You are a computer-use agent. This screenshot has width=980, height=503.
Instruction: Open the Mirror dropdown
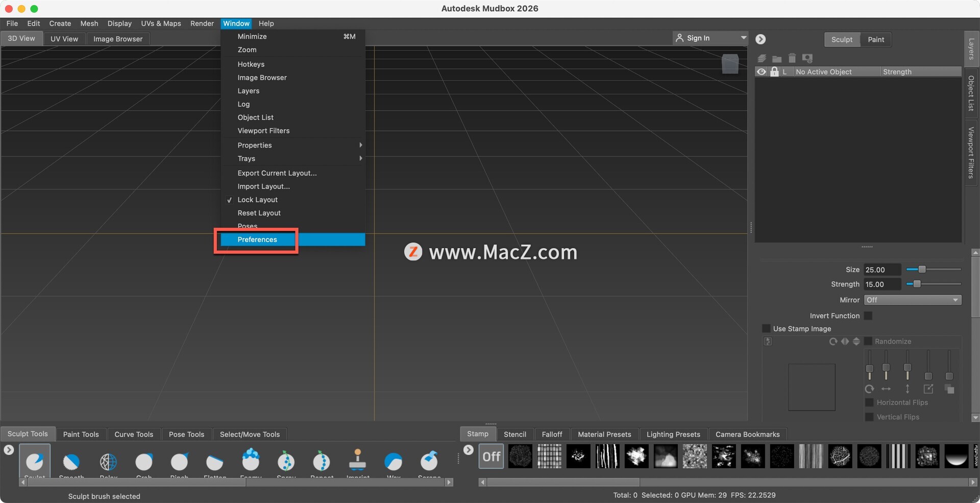pyautogui.click(x=913, y=300)
